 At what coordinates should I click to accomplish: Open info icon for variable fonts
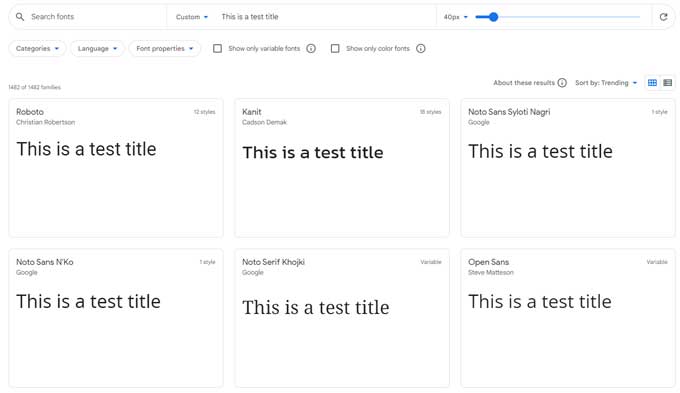(x=311, y=49)
